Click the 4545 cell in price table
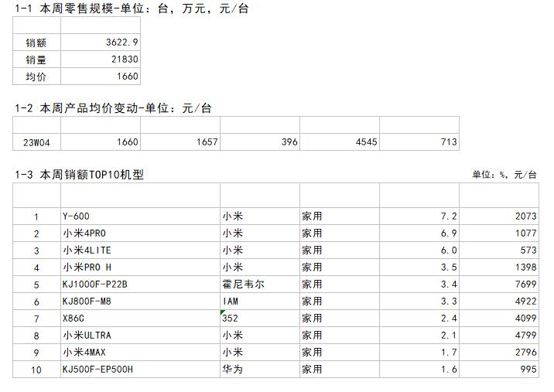The width and height of the screenshot is (554, 392). (x=340, y=142)
